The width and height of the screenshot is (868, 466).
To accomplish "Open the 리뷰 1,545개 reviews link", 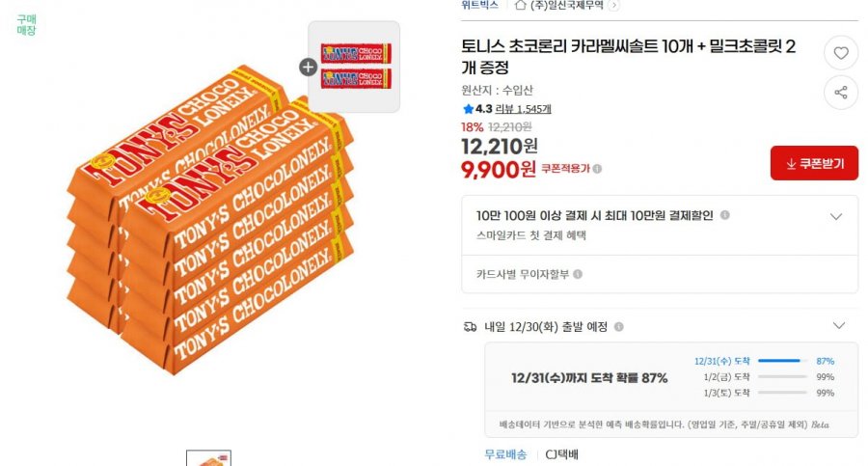I will 523,109.
